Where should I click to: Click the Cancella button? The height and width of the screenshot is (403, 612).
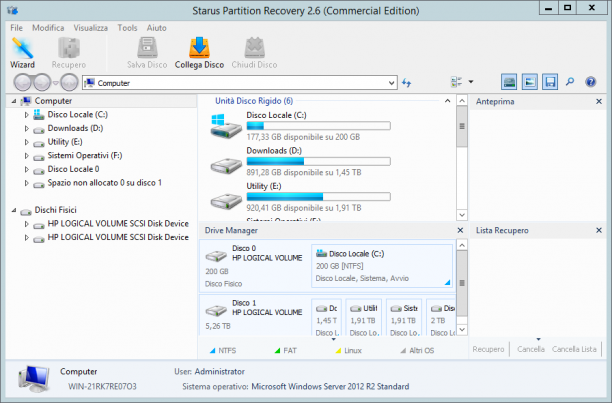pyautogui.click(x=531, y=349)
